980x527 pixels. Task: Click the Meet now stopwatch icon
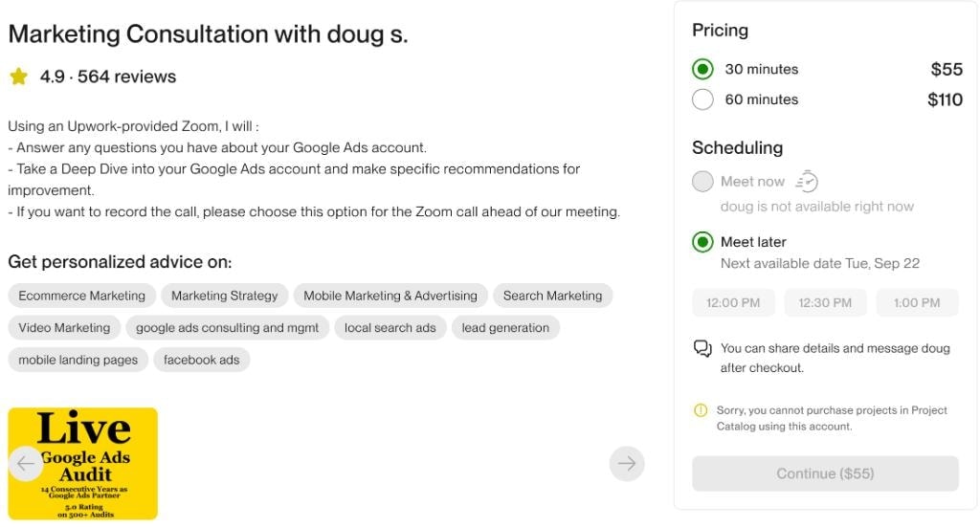(807, 181)
